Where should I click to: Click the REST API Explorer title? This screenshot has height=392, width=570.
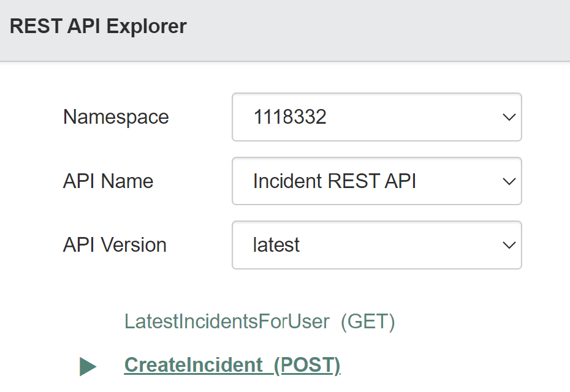[98, 26]
